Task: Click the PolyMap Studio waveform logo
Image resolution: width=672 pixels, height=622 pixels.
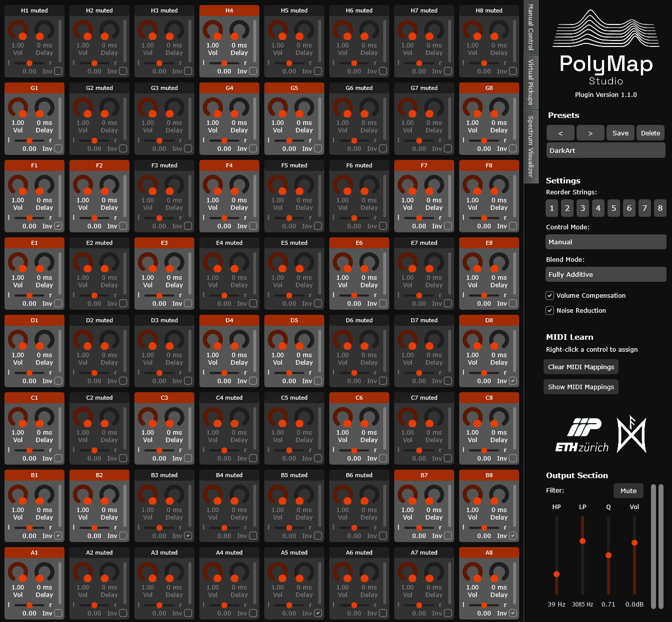Action: click(x=606, y=29)
